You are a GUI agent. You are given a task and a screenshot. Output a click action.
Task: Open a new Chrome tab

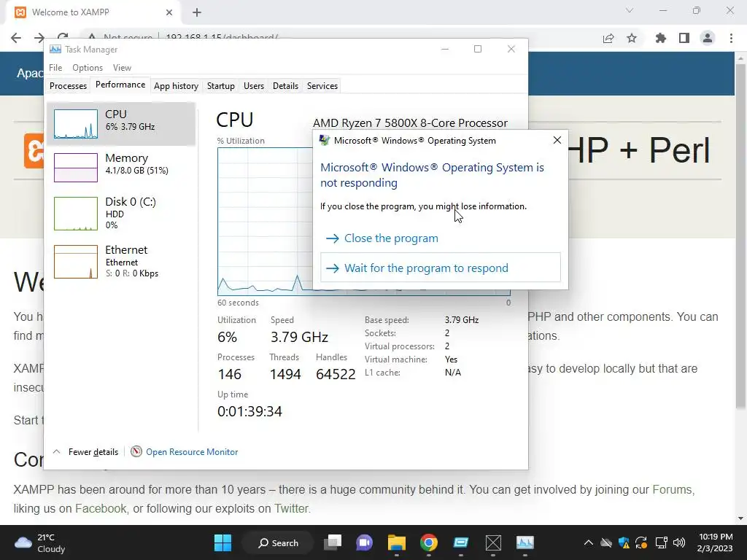coord(197,12)
